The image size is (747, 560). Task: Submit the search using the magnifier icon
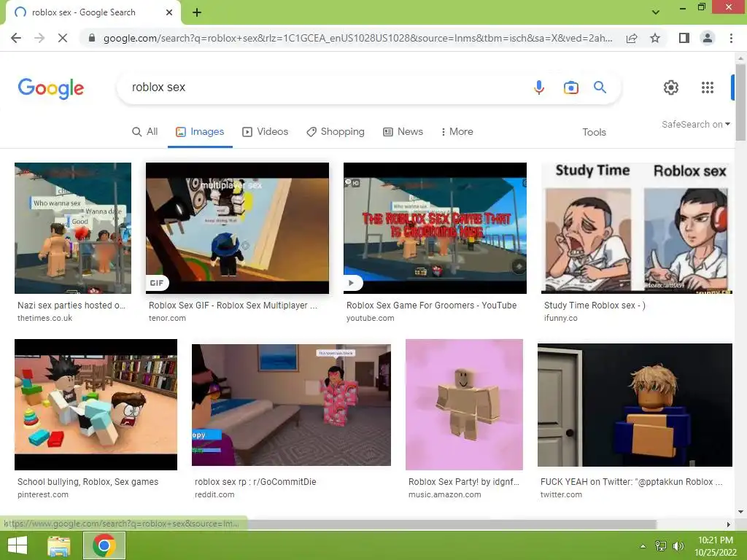600,87
